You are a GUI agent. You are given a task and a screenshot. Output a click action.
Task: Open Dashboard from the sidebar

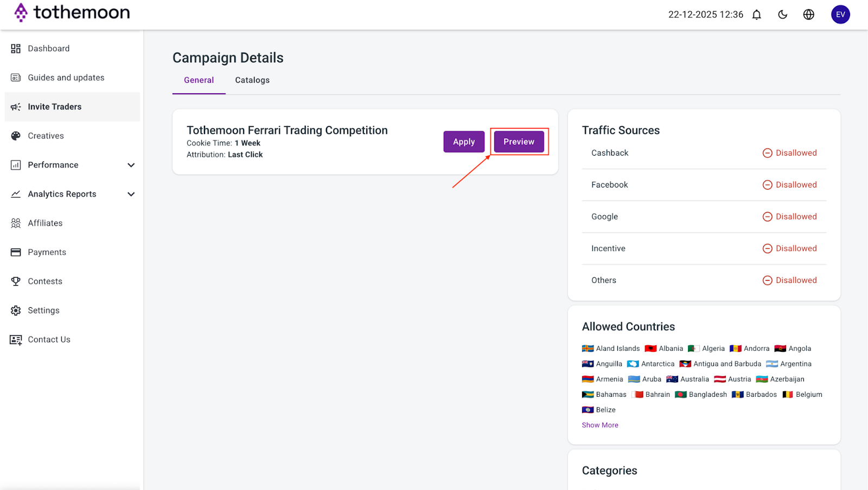72,49
